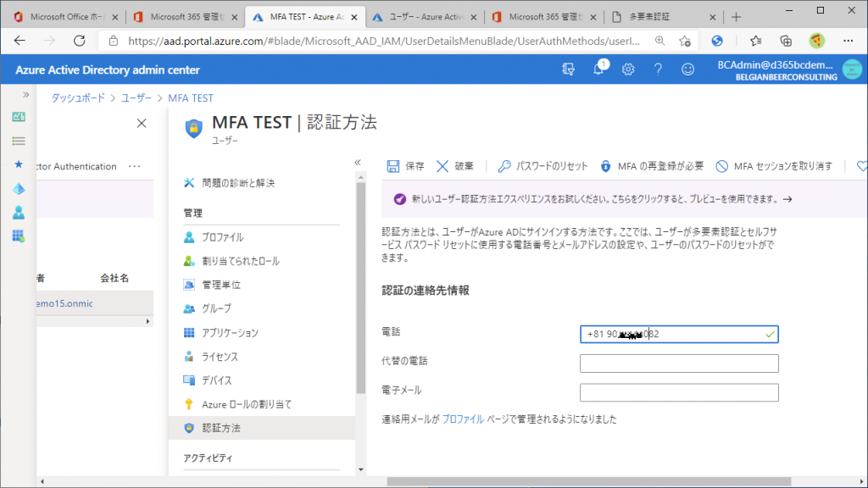Open the favorites list icon
This screenshot has width=868, height=488.
click(x=755, y=41)
